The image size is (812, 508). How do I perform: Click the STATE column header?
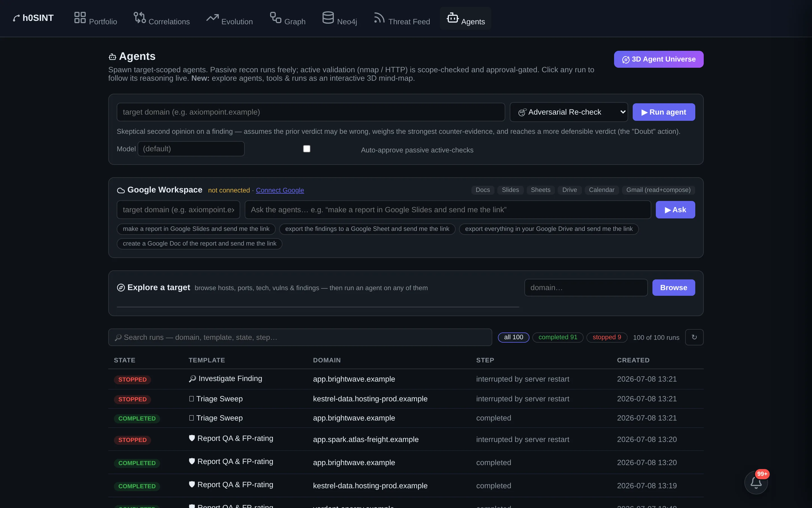(x=125, y=360)
